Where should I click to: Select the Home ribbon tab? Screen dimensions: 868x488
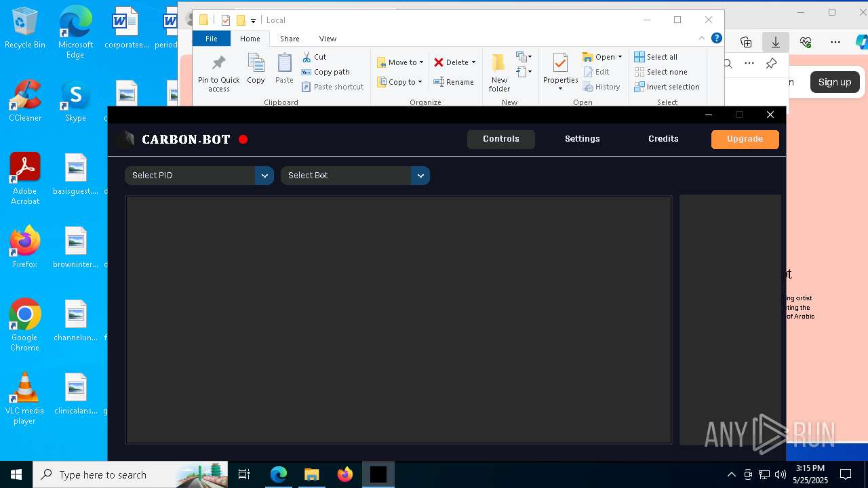click(250, 39)
